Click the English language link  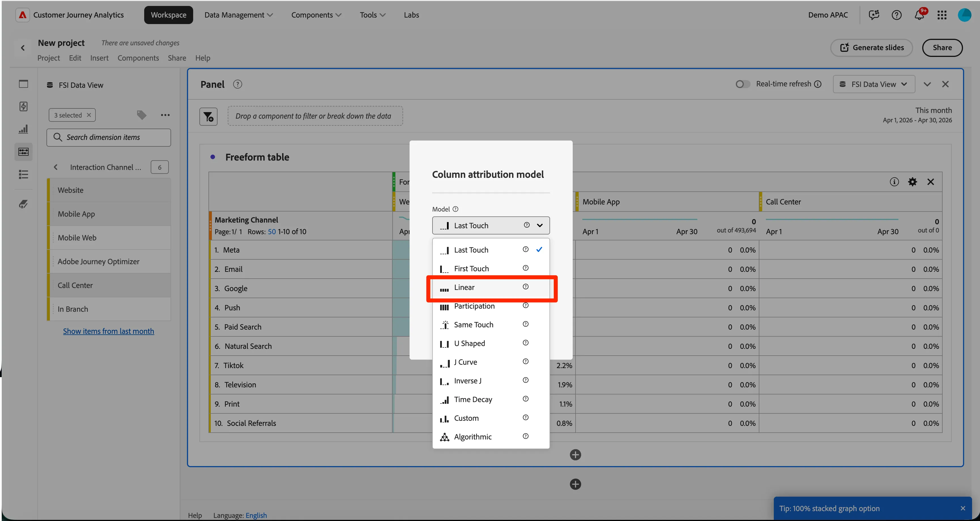(256, 515)
